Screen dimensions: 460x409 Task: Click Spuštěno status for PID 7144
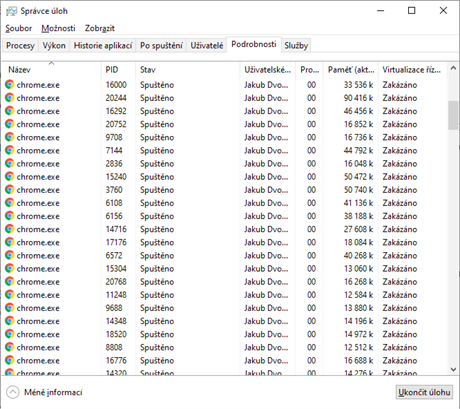(x=157, y=150)
